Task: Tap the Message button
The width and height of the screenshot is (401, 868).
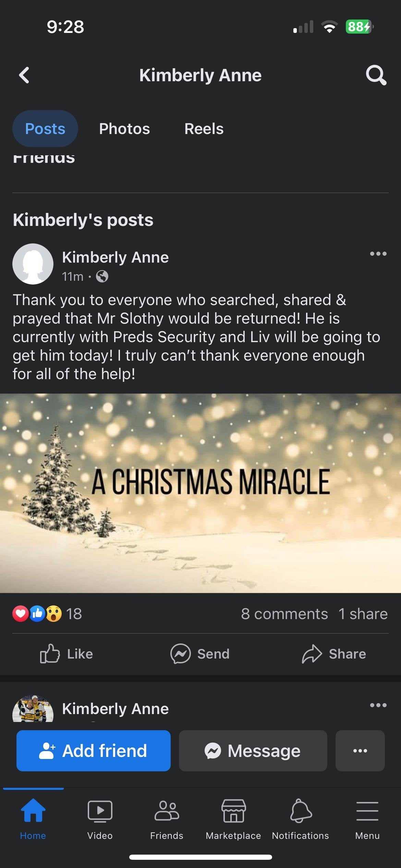Action: point(253,751)
